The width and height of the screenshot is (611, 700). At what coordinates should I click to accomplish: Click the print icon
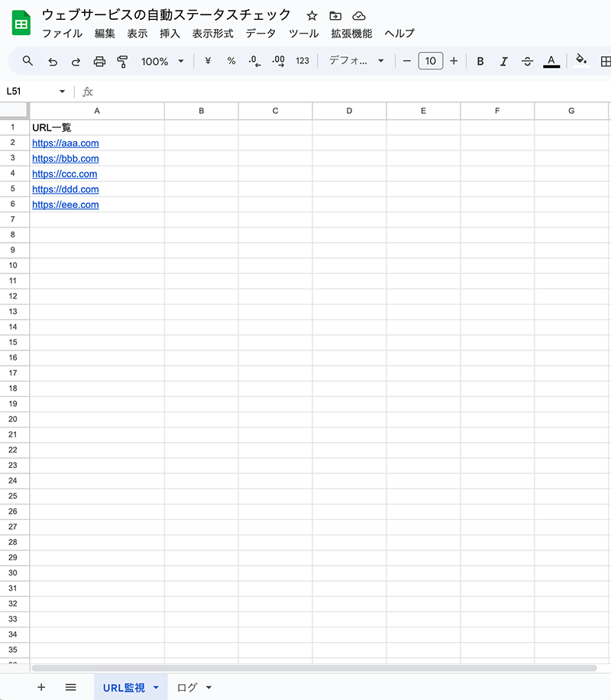pyautogui.click(x=99, y=61)
